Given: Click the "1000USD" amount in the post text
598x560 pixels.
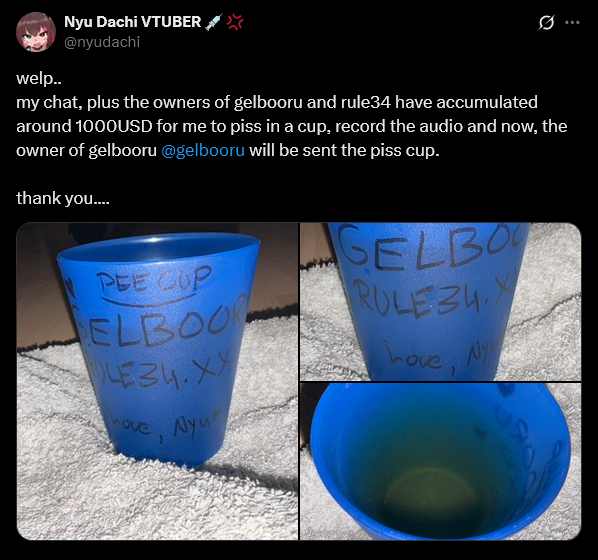Looking at the screenshot, I should click(x=114, y=126).
